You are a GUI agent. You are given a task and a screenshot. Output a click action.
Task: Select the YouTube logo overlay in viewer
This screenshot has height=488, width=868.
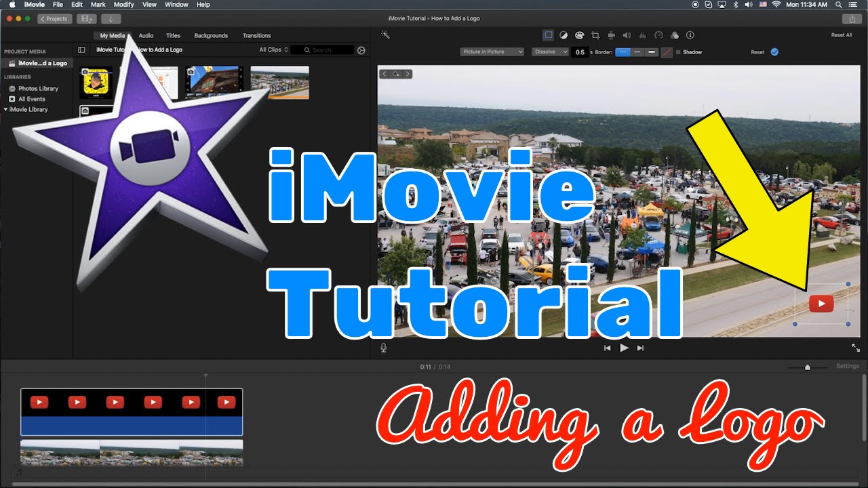[x=821, y=304]
